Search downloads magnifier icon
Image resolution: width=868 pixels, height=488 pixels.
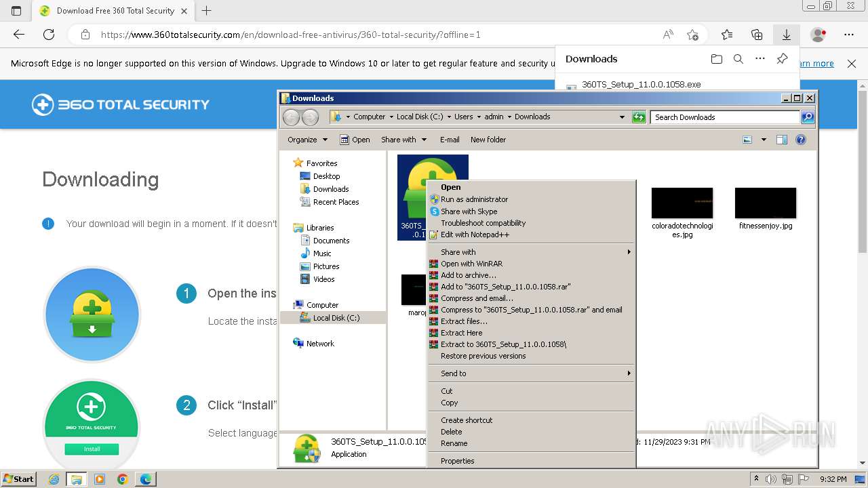tap(738, 59)
